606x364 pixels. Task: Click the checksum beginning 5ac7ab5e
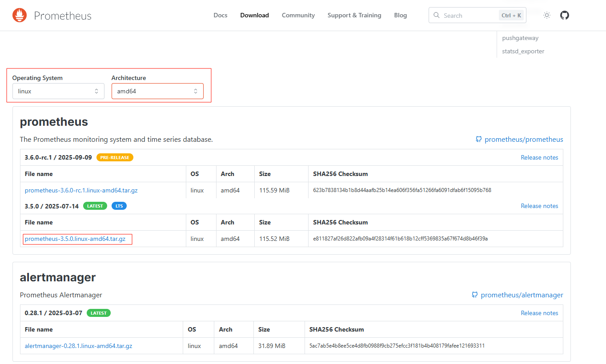click(x=397, y=346)
